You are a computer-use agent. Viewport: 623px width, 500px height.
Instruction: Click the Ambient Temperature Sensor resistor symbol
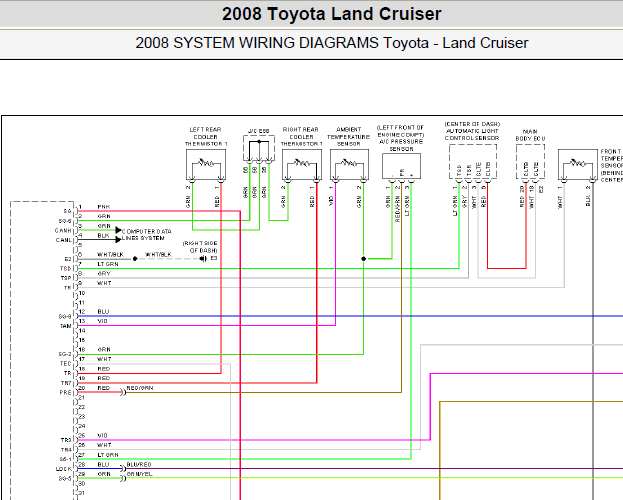click(x=349, y=163)
